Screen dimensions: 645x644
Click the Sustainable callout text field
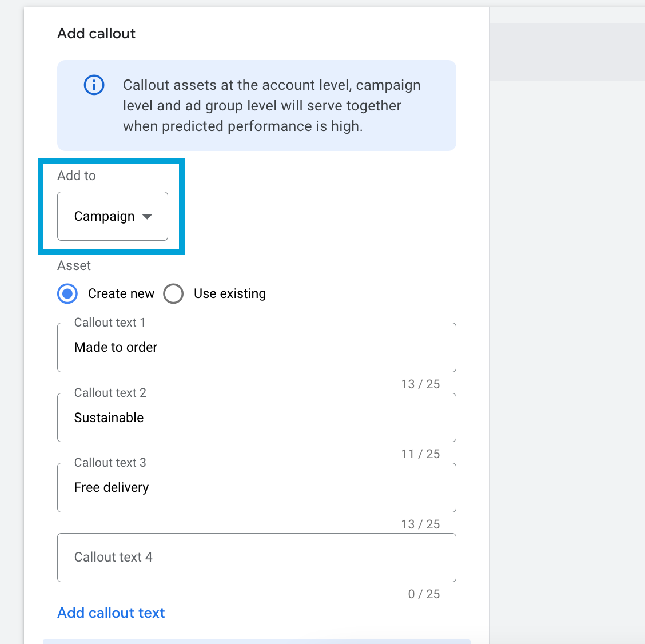click(x=256, y=418)
